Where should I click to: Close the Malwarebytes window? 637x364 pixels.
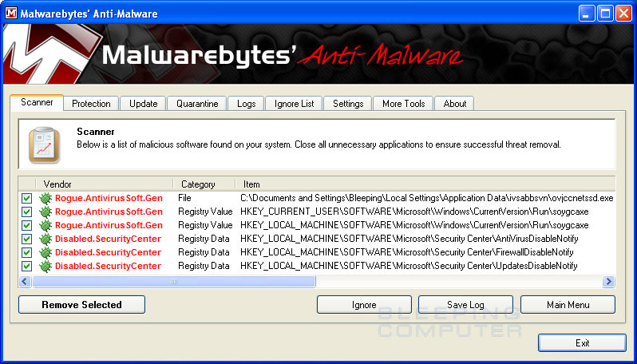pyautogui.click(x=623, y=14)
